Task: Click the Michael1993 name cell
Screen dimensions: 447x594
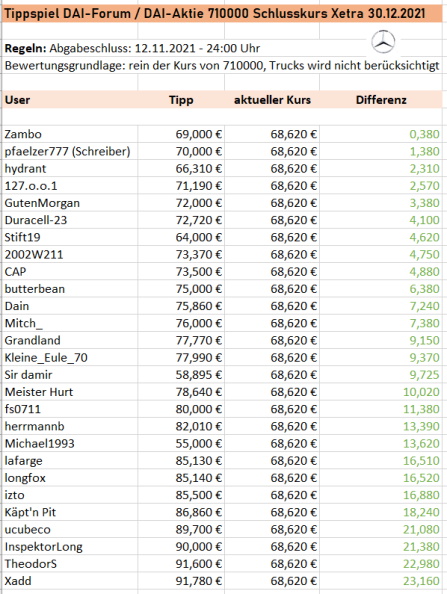Action: [x=70, y=444]
